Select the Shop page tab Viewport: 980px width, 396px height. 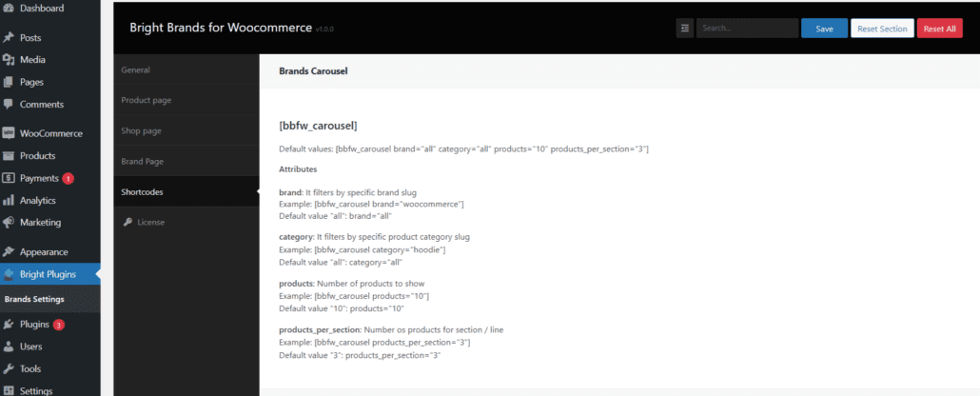pos(141,130)
